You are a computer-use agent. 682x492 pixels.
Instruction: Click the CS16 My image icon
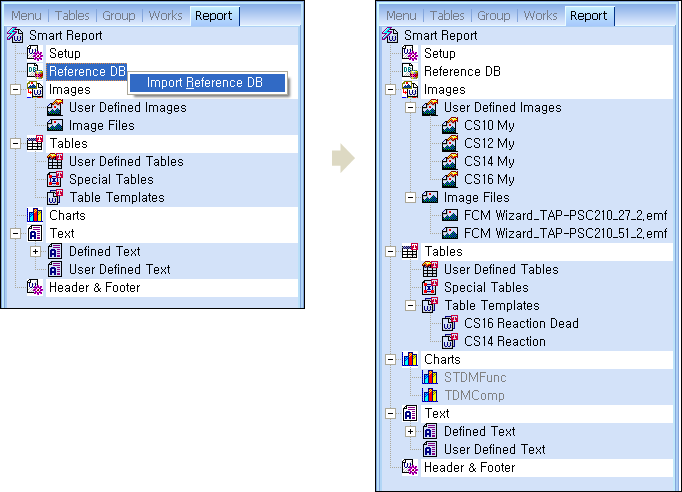click(x=449, y=180)
